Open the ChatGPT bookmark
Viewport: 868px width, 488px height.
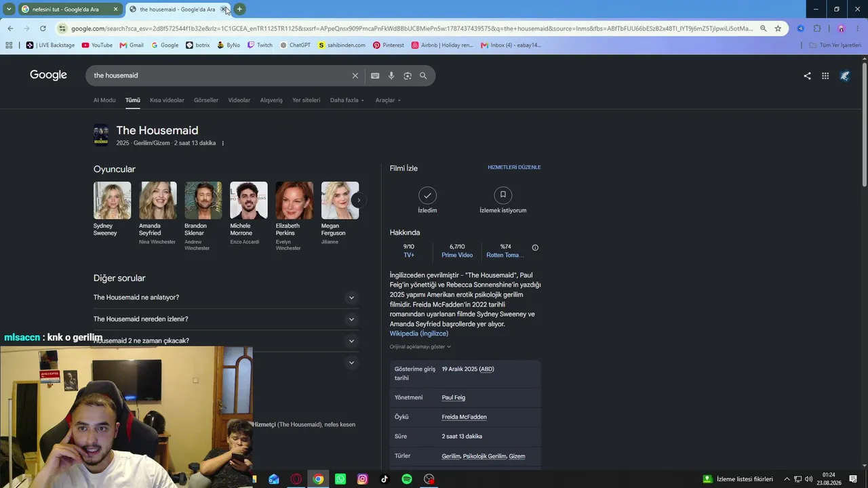(x=295, y=45)
